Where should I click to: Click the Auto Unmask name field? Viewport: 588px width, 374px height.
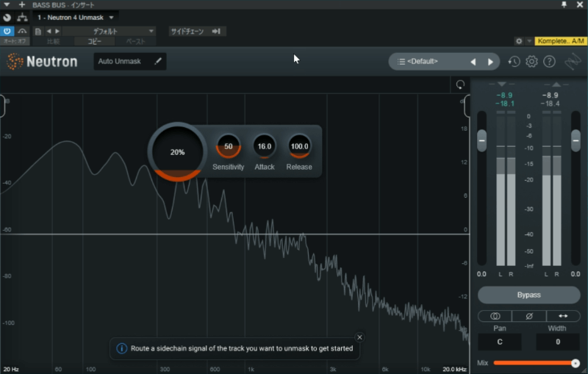point(130,61)
